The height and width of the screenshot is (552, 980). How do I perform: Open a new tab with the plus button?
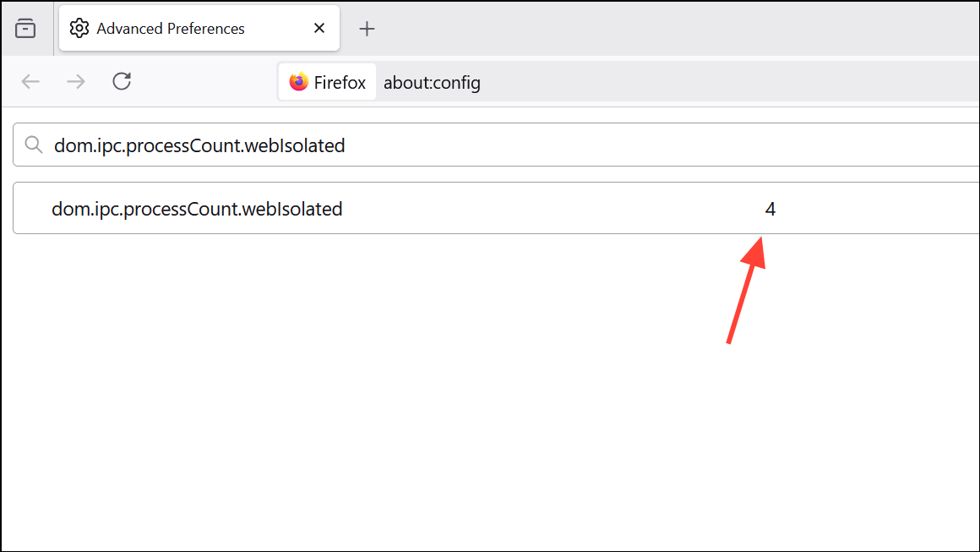[367, 29]
